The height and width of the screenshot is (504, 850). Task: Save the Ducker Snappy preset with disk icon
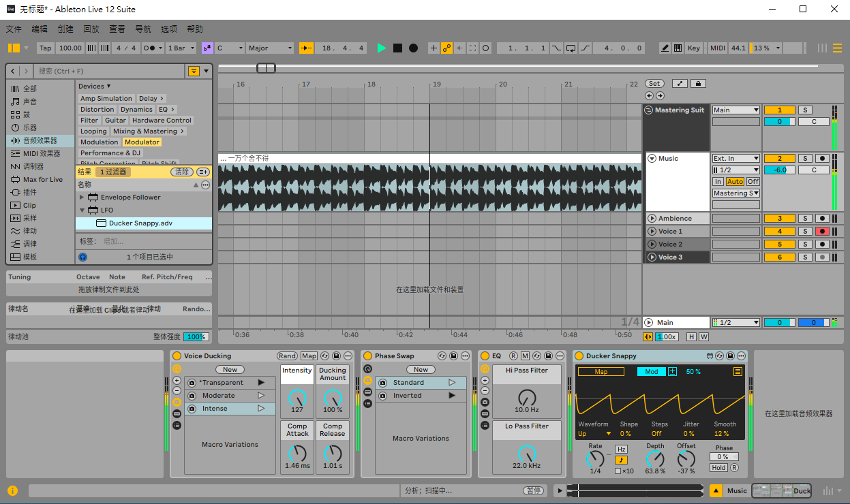point(730,356)
